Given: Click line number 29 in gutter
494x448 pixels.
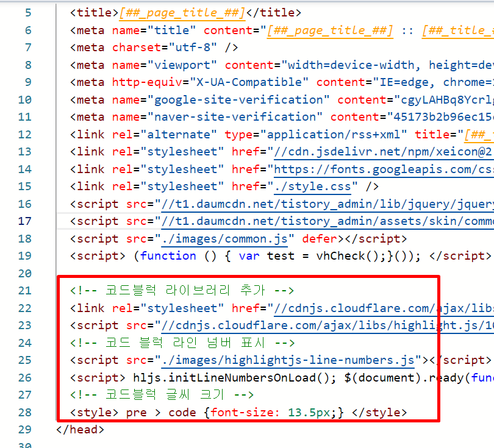Looking at the screenshot, I should click(25, 430).
